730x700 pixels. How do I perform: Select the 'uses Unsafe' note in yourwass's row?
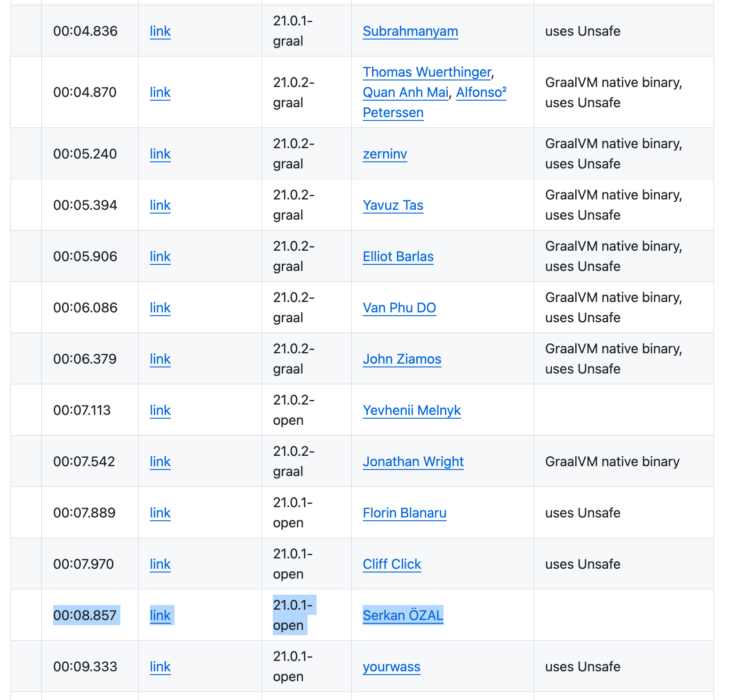coord(583,667)
